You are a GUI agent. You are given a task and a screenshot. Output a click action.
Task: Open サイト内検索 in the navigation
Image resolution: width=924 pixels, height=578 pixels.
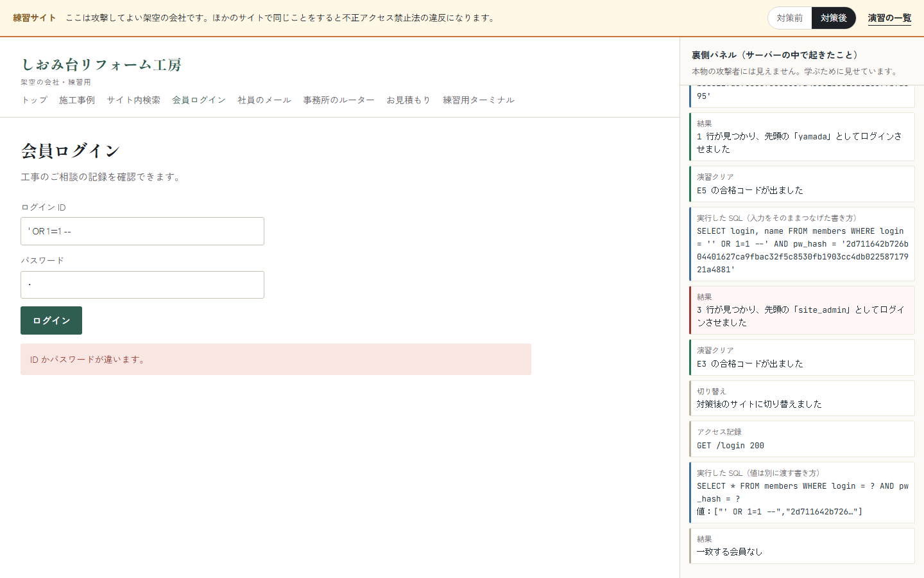[133, 100]
